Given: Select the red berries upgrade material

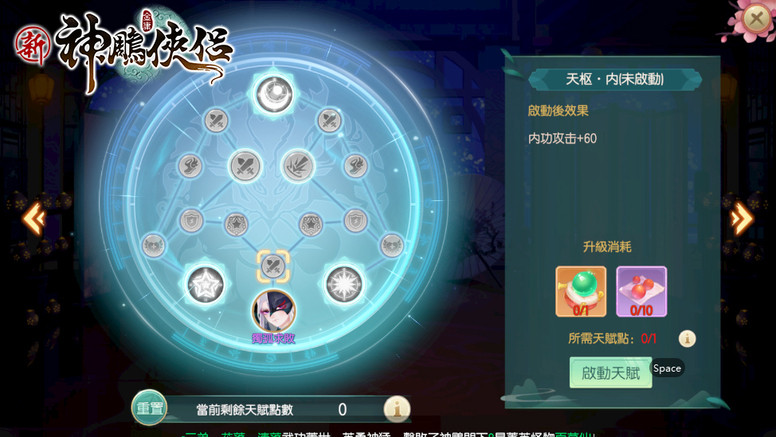Looking at the screenshot, I should tap(641, 291).
